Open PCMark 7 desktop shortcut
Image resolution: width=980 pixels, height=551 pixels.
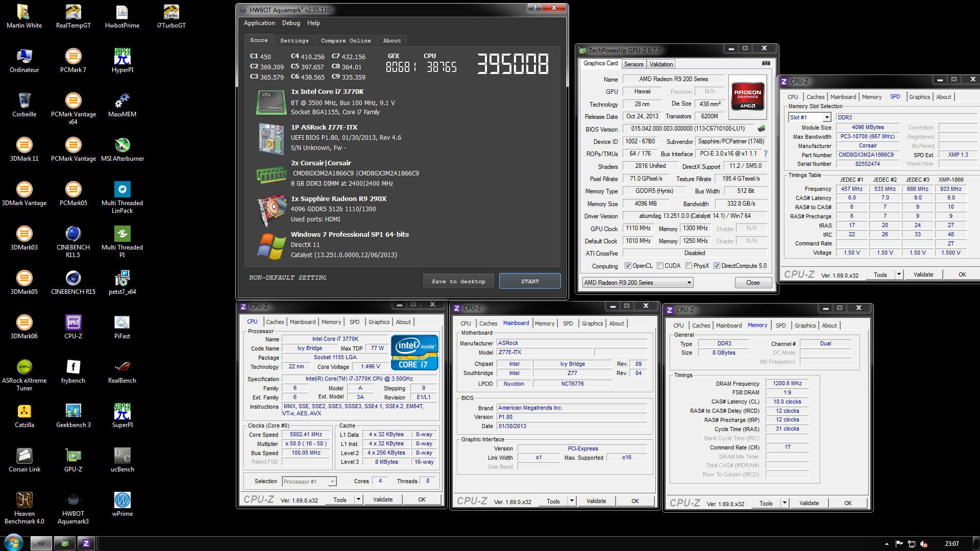[73, 61]
